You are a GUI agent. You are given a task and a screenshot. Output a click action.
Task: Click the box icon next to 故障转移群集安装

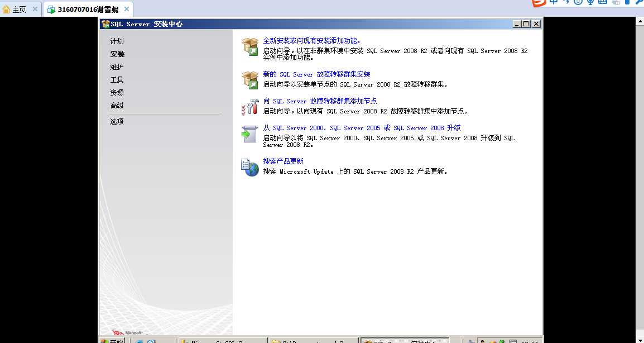click(249, 80)
